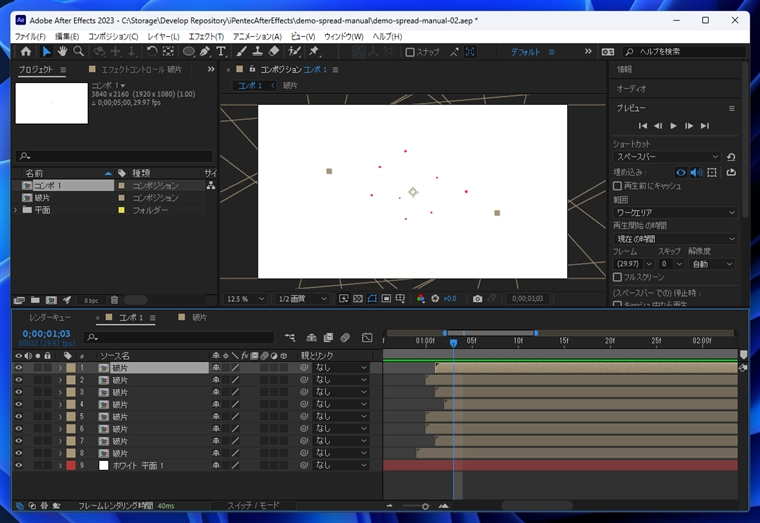Open the ウィンドウ(W) menu
Screen dimensions: 760x523
click(344, 36)
